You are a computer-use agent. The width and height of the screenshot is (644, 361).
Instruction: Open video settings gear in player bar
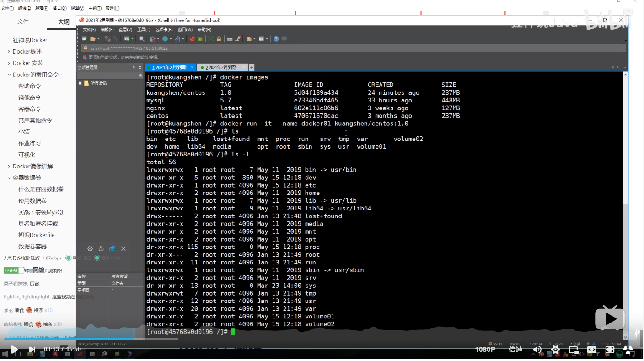tap(555, 350)
